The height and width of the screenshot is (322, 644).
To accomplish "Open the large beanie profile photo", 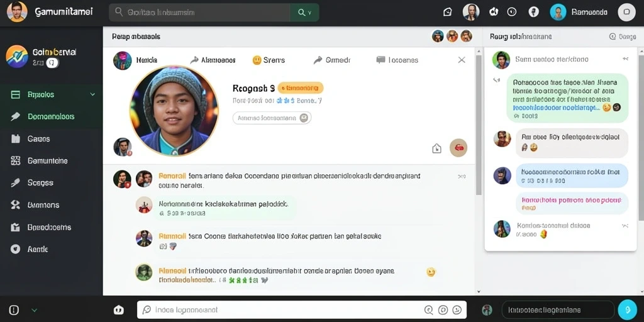I will click(x=174, y=111).
